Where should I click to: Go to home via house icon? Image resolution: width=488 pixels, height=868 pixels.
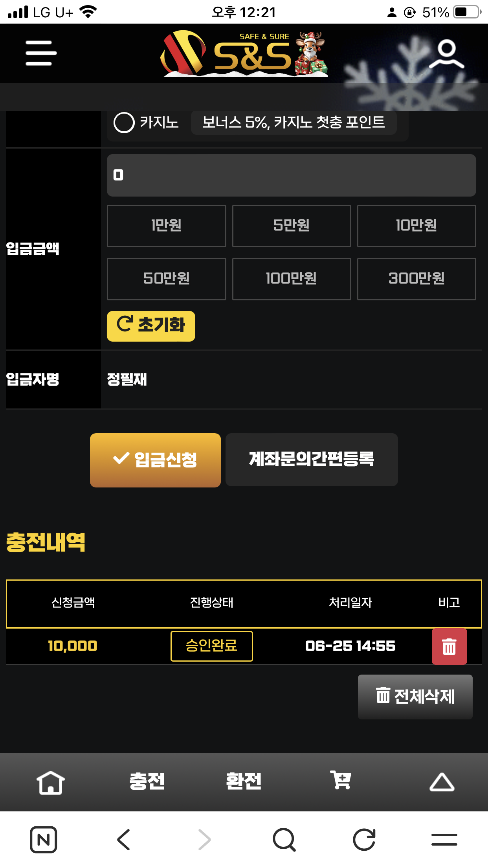(51, 782)
